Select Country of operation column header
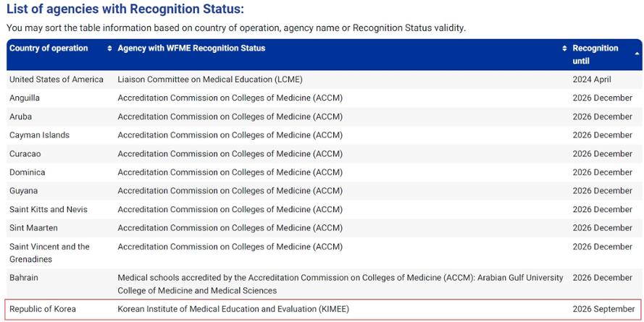 tap(49, 48)
